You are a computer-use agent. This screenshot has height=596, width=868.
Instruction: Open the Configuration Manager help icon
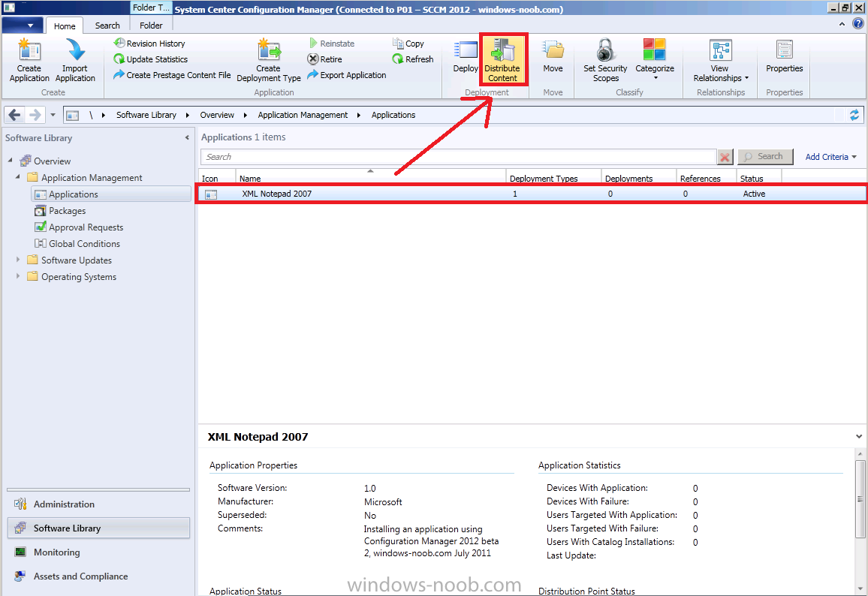tap(858, 24)
